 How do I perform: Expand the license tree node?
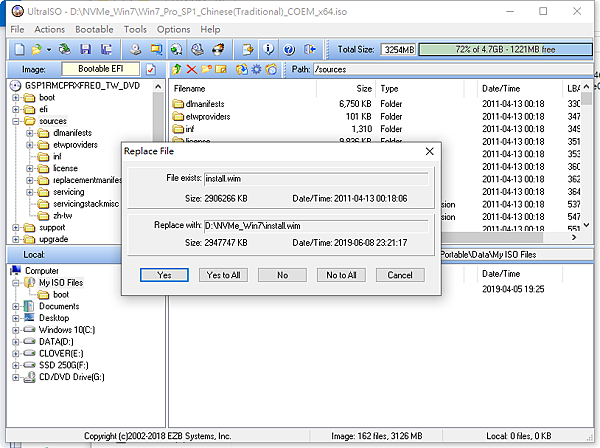pos(30,169)
